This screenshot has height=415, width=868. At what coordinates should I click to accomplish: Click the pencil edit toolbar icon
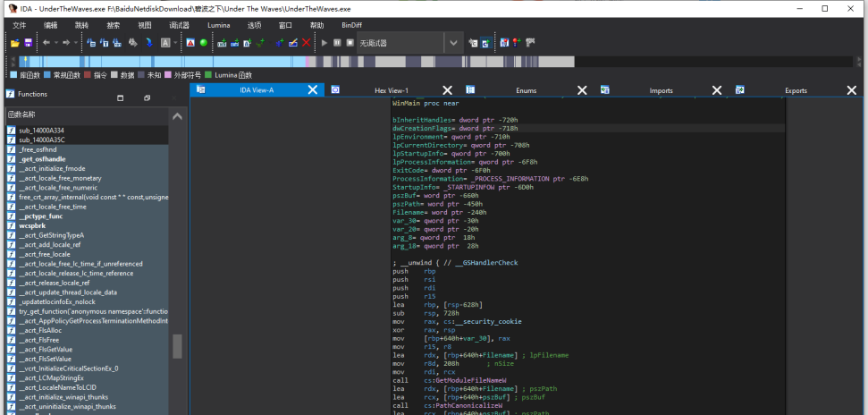(293, 43)
